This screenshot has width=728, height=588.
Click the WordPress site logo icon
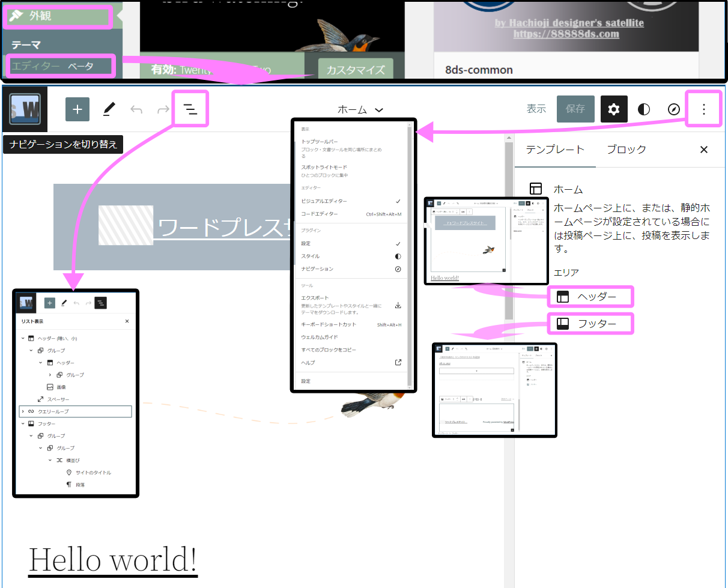point(25,109)
